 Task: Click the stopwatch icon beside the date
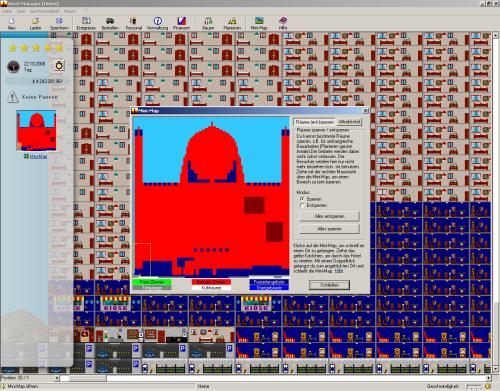pos(59,65)
